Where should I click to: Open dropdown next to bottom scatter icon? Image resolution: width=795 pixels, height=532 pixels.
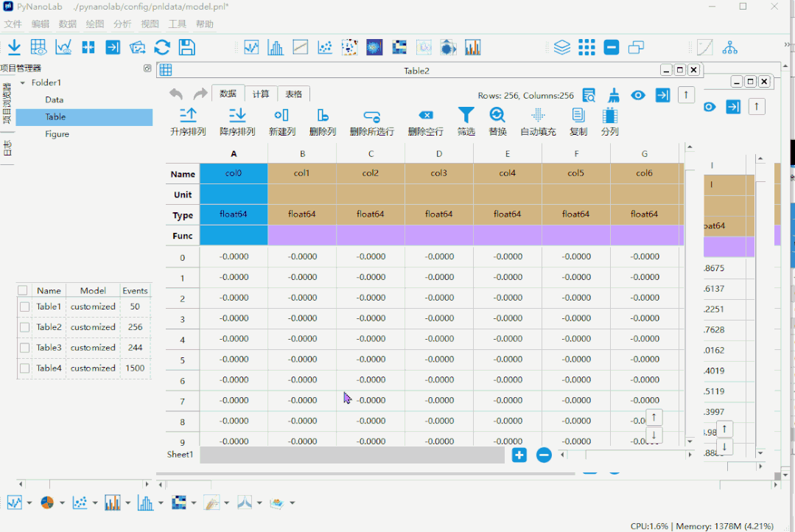click(95, 503)
